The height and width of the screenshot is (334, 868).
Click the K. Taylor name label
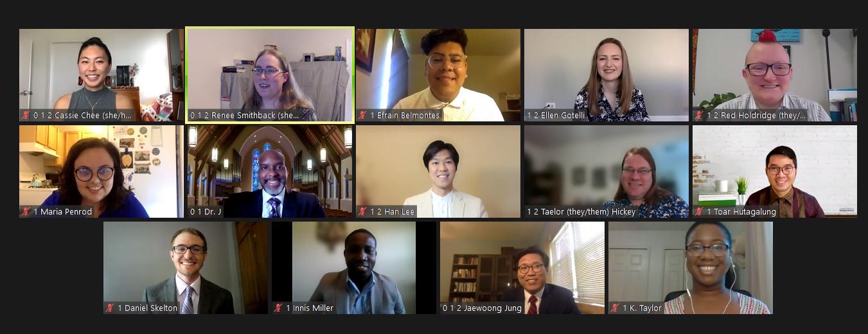[641, 308]
